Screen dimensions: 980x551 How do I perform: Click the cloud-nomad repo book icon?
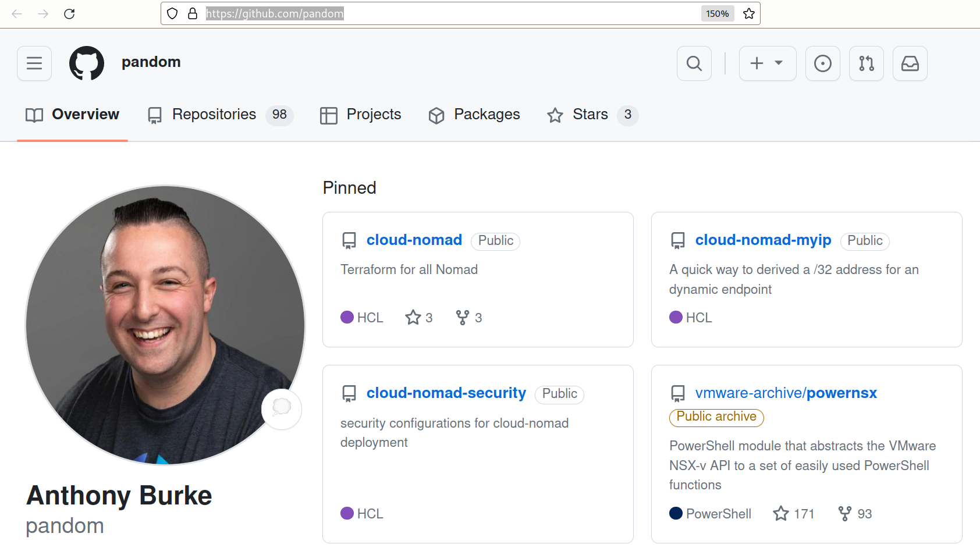point(349,241)
